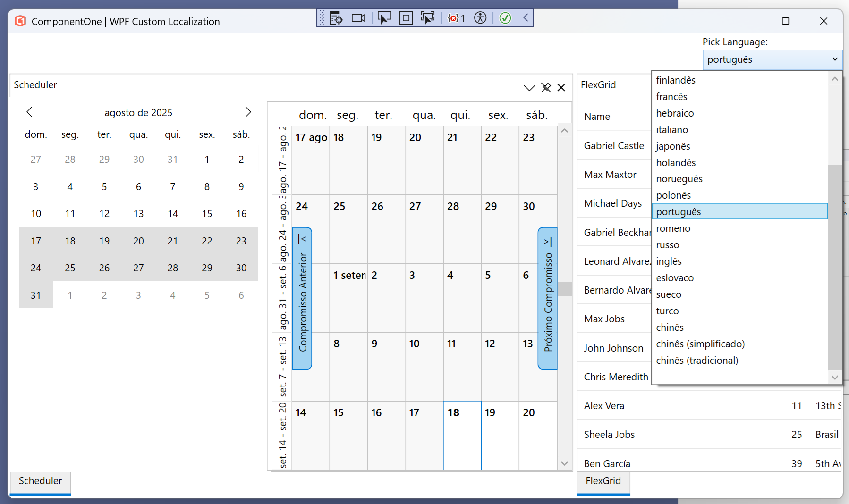The image size is (849, 504).
Task: Choose italiano in the language dropdown
Action: [739, 130]
